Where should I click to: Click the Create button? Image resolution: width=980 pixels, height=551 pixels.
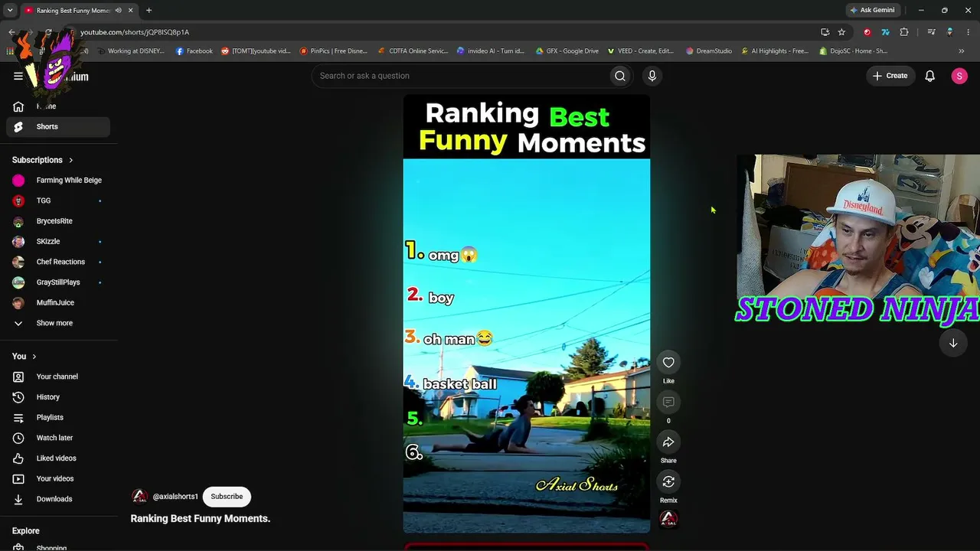890,76
